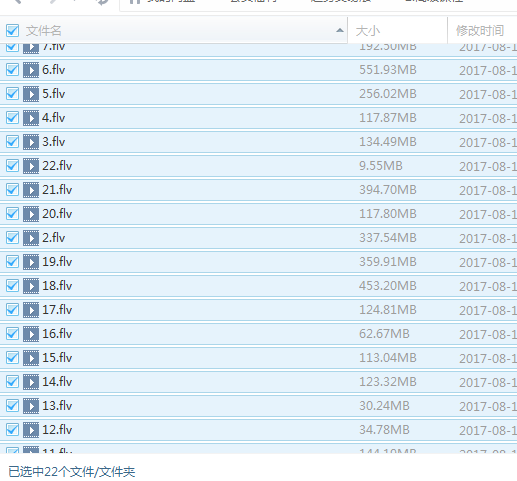Click the video icon of 19.flv
This screenshot has height=481, width=517.
coord(31,262)
